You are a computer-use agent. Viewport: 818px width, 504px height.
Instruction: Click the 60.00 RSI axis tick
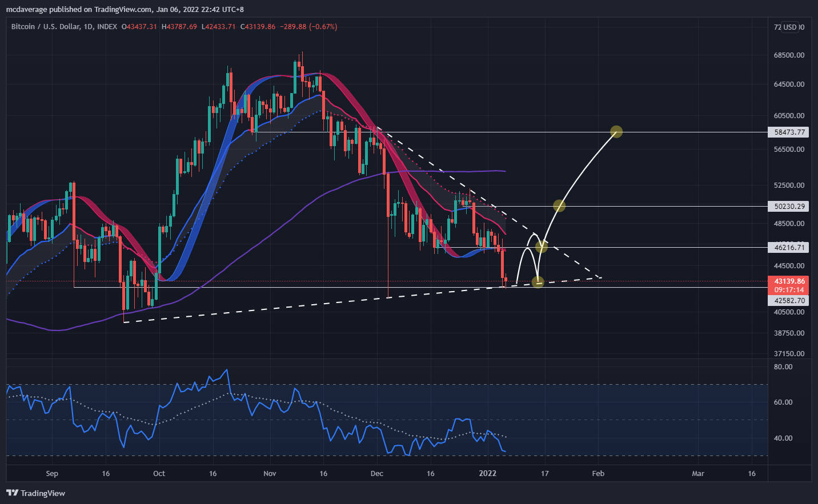coord(783,402)
